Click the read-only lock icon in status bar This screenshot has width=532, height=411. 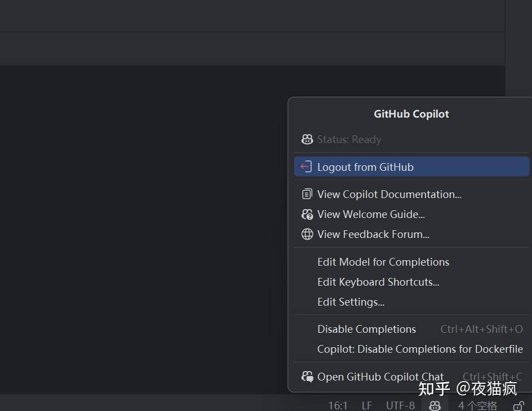pyautogui.click(x=519, y=405)
